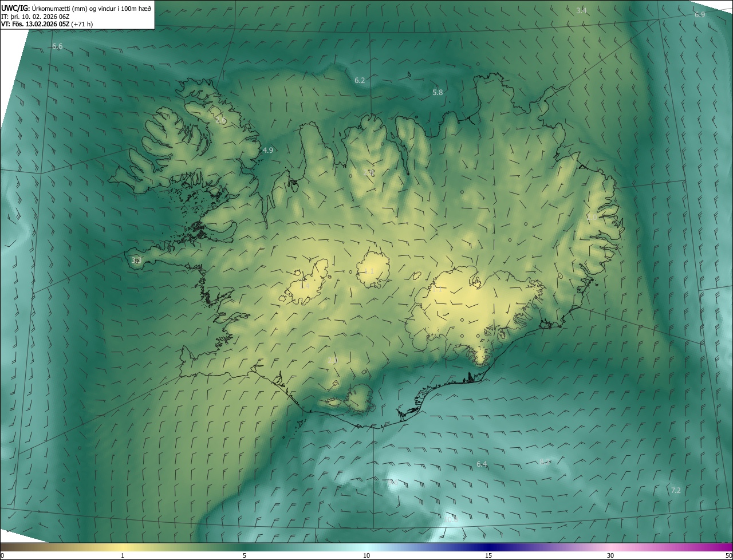This screenshot has width=733, height=560.
Task: Click the 7.2 value on the map
Action: point(675,490)
